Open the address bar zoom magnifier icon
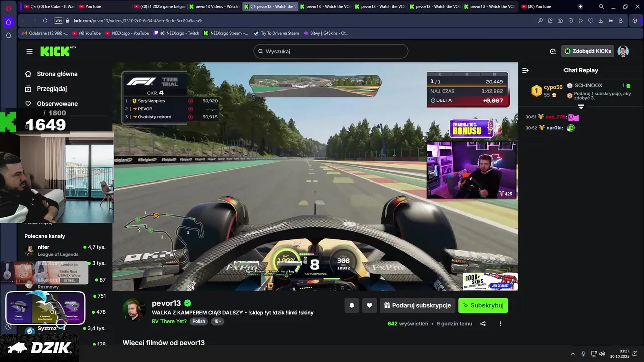 tap(540, 21)
